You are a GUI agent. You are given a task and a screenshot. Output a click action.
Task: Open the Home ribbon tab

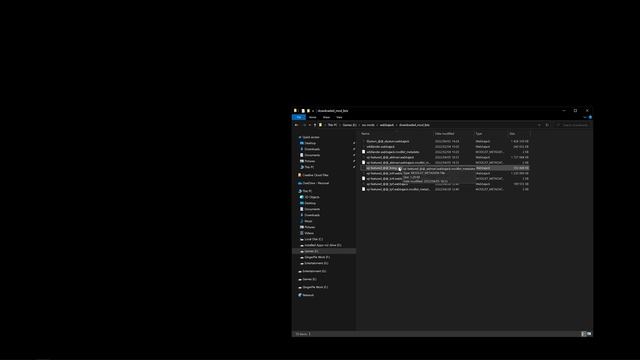[x=313, y=117]
